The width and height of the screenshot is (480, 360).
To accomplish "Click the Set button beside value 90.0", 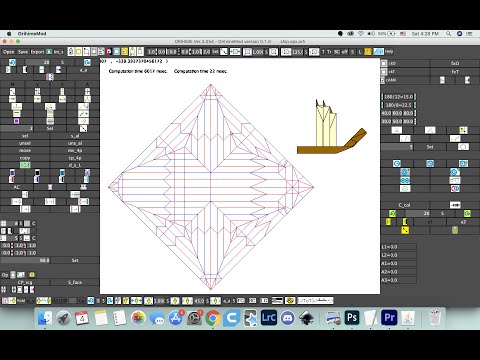I will (75, 260).
